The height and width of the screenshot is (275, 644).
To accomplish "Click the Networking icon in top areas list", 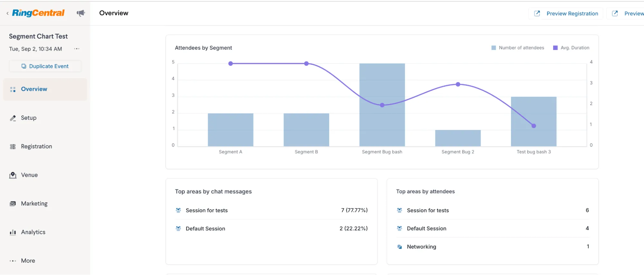I will [399, 247].
